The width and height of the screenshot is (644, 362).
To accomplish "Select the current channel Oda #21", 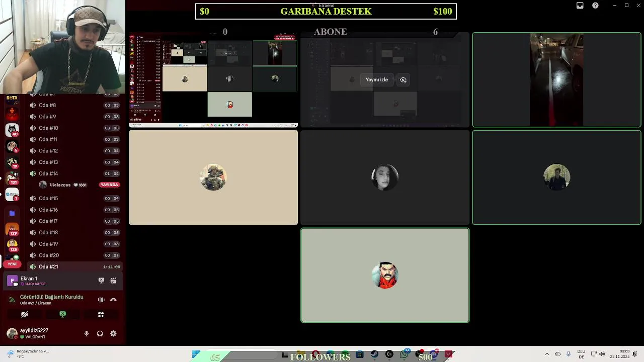I will 75,266.
